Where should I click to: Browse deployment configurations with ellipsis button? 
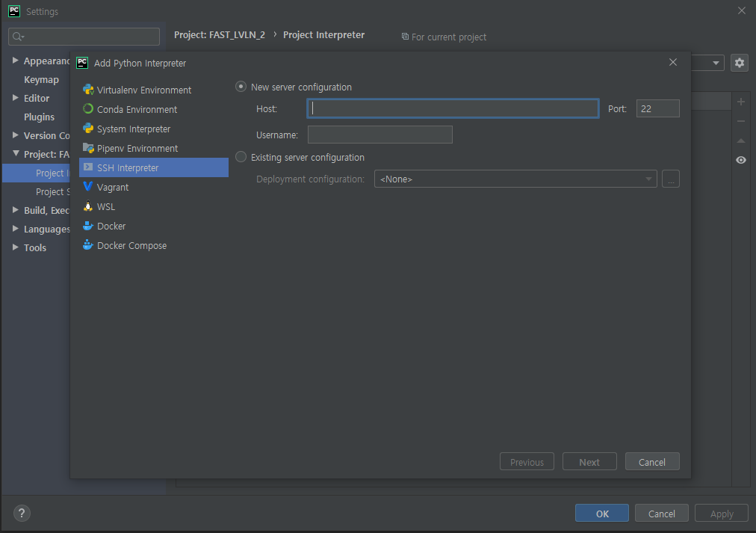tap(671, 179)
